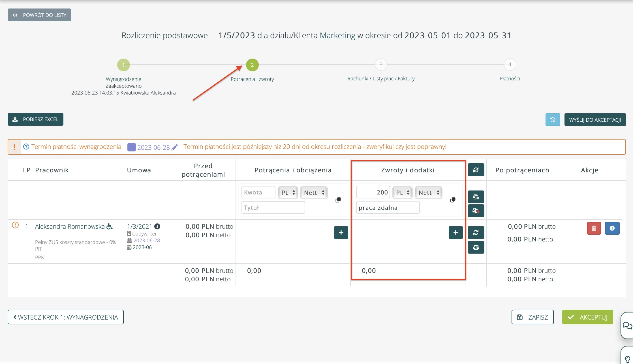
Task: Click the question mark help icon near Termin płatności
Action: tap(26, 147)
